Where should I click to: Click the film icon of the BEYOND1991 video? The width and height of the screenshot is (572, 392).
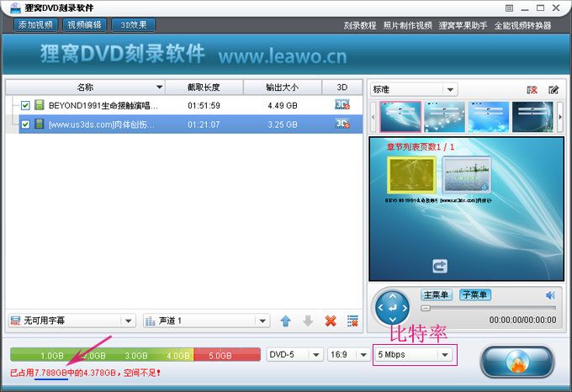pyautogui.click(x=39, y=105)
